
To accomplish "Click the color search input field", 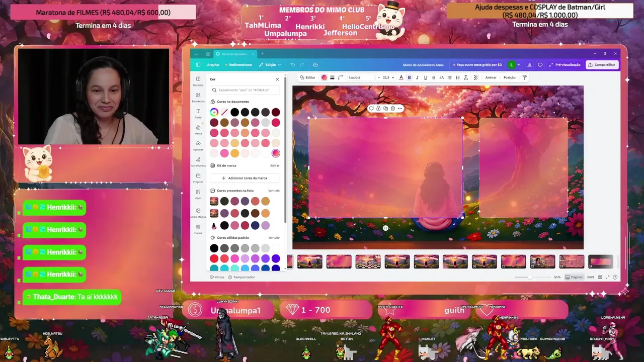I will 245,90.
